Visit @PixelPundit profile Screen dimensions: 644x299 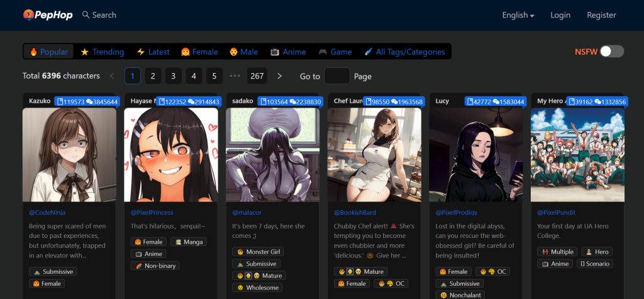tap(556, 213)
